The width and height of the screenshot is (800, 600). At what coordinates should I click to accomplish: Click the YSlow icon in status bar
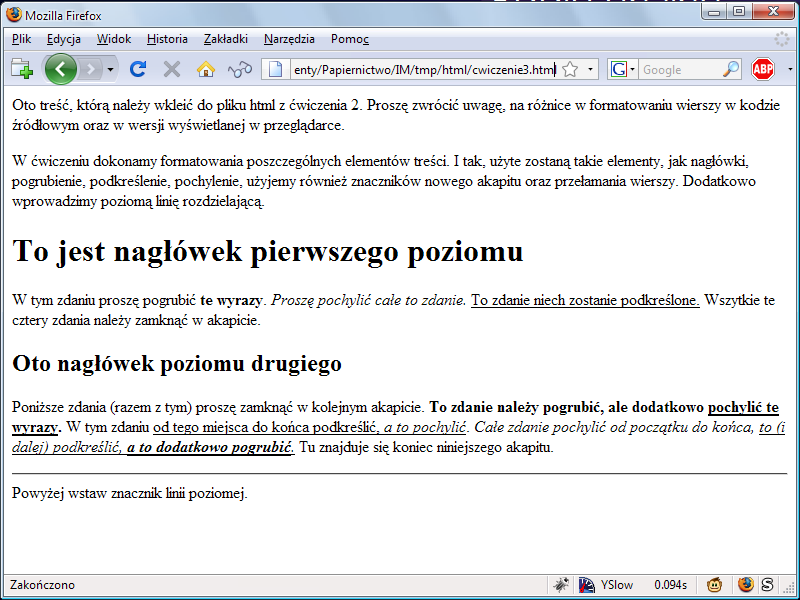click(586, 585)
